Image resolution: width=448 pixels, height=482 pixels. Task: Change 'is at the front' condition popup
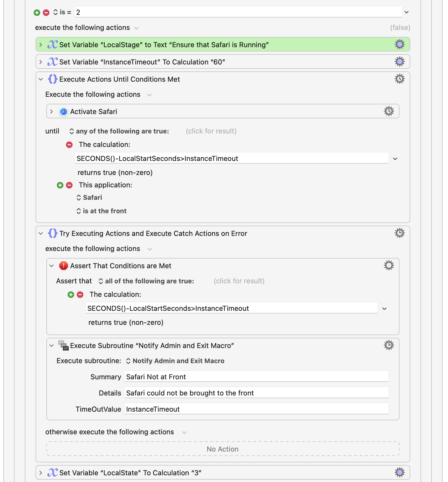pos(101,211)
